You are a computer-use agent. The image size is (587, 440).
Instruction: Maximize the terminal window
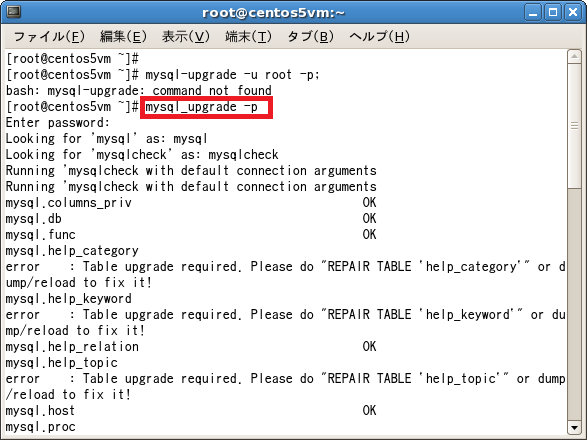[x=553, y=12]
